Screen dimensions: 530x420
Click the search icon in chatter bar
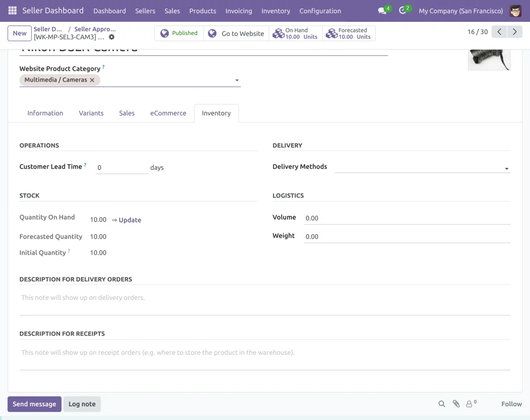(x=442, y=404)
